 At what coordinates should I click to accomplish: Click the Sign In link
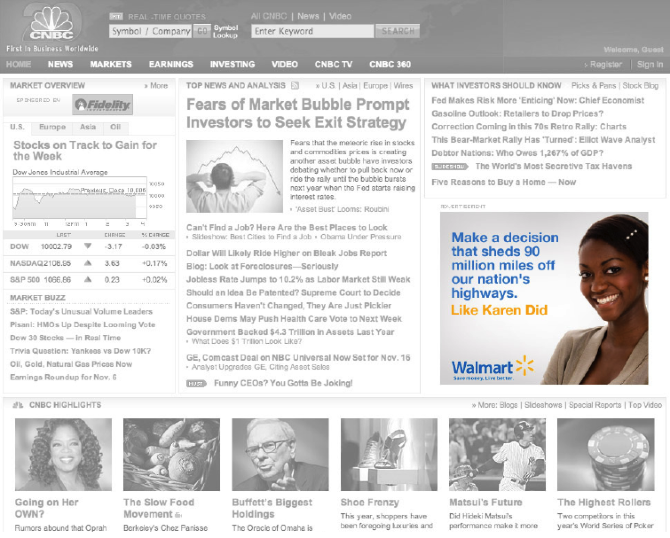coord(650,65)
